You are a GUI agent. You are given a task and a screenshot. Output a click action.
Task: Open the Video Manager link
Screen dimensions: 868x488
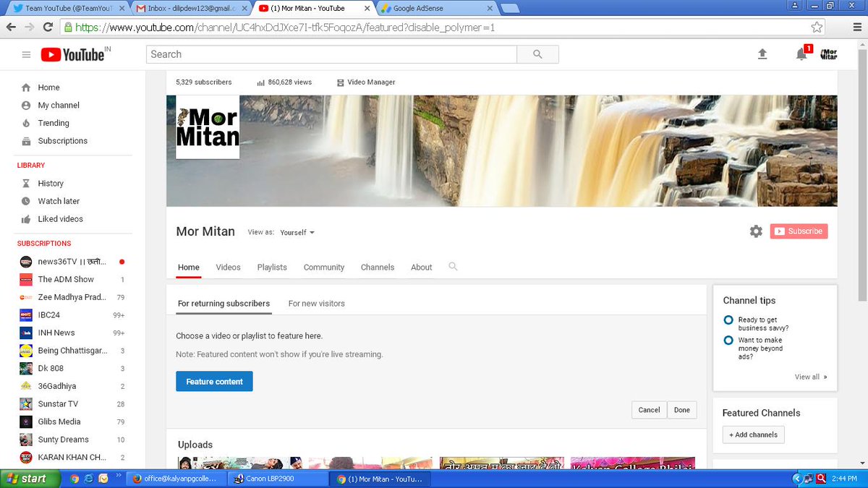pos(366,82)
